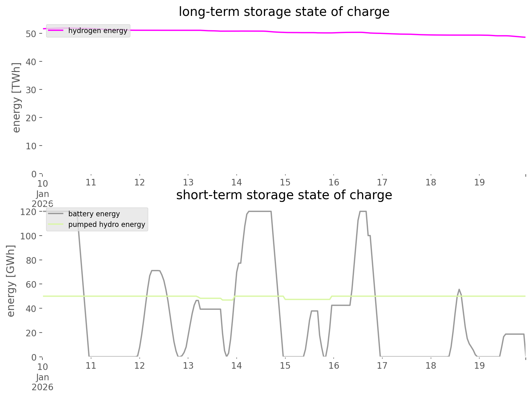Select the 'pumped hydro energy' legend label
The width and height of the screenshot is (532, 398).
click(x=107, y=224)
